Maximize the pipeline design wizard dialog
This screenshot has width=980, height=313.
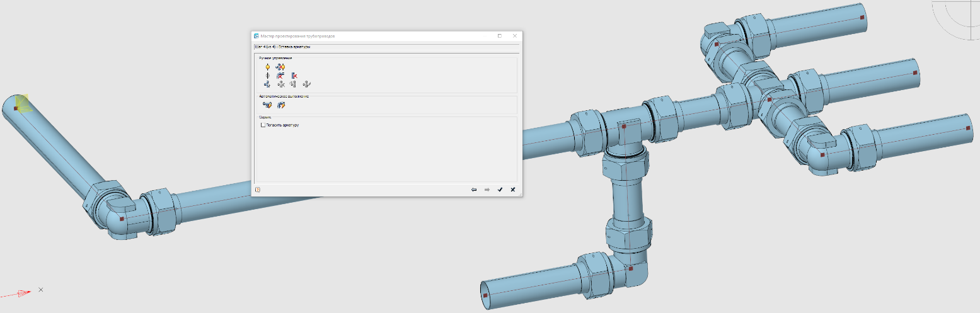click(500, 36)
